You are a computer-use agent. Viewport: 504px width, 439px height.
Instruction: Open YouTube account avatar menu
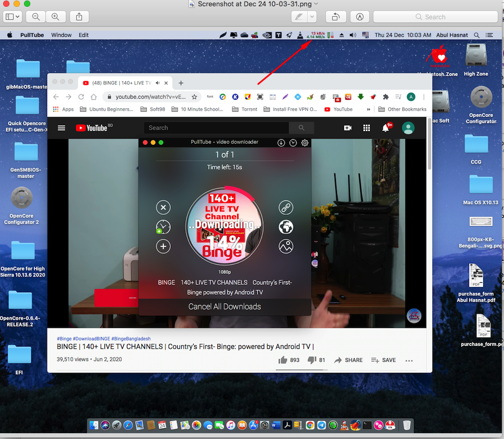click(x=408, y=128)
